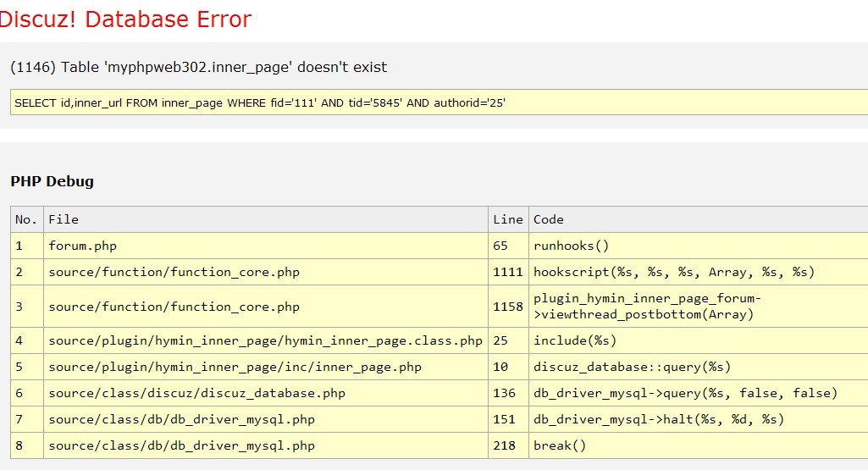The height and width of the screenshot is (470, 868).
Task: Select db_driver_mysql.php file cell in row 8
Action: [x=266, y=445]
